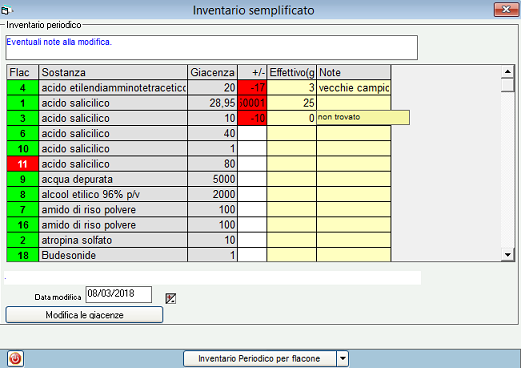The width and height of the screenshot is (521, 368).
Task: Click the Effettivo(g column header
Action: 292,72
